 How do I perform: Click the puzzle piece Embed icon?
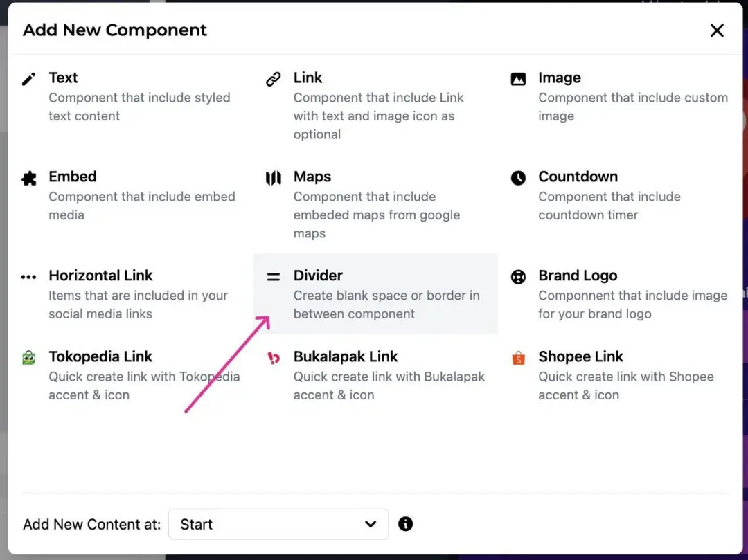pyautogui.click(x=28, y=178)
